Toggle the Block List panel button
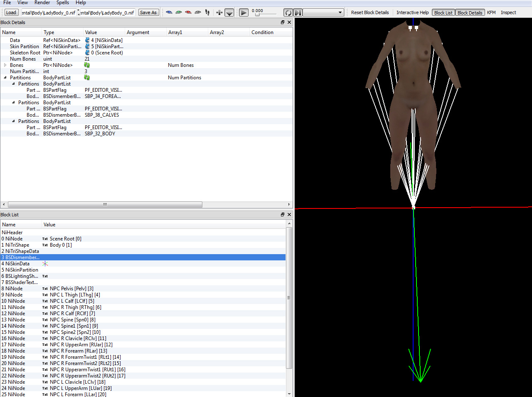 pos(443,12)
